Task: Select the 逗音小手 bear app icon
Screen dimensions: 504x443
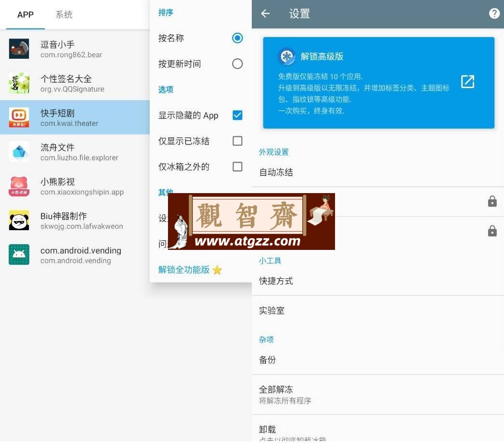Action: pos(19,49)
